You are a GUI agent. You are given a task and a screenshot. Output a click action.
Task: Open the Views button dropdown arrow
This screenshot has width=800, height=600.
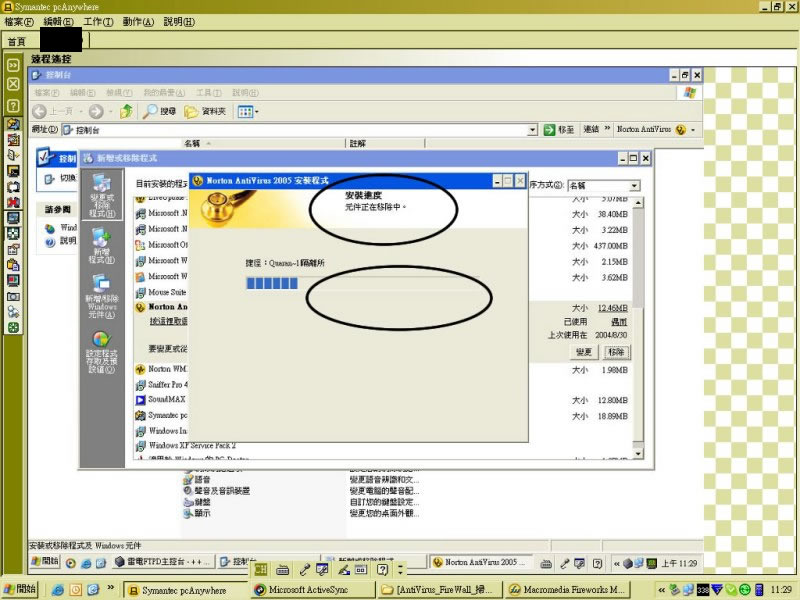(x=256, y=111)
